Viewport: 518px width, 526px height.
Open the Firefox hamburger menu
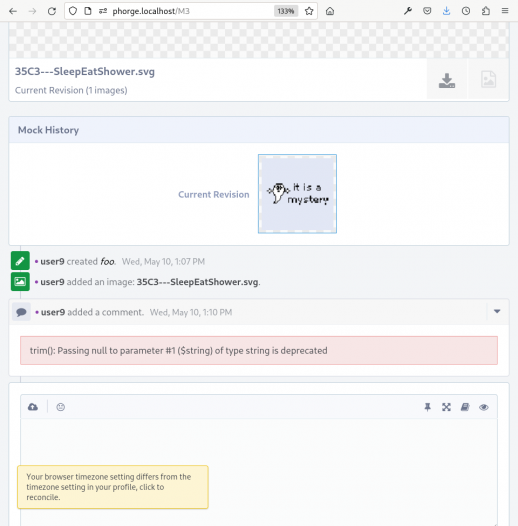tap(505, 11)
